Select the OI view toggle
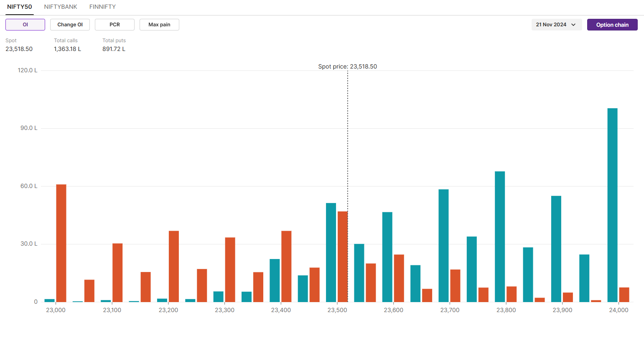The width and height of the screenshot is (644, 338). (25, 25)
